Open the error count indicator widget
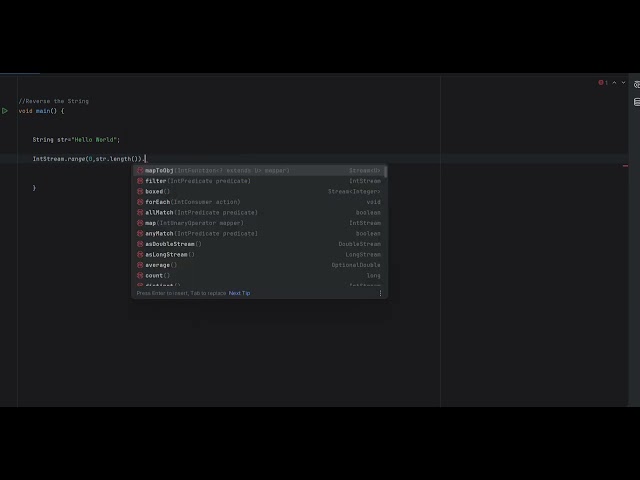This screenshot has height=480, width=640. click(603, 82)
